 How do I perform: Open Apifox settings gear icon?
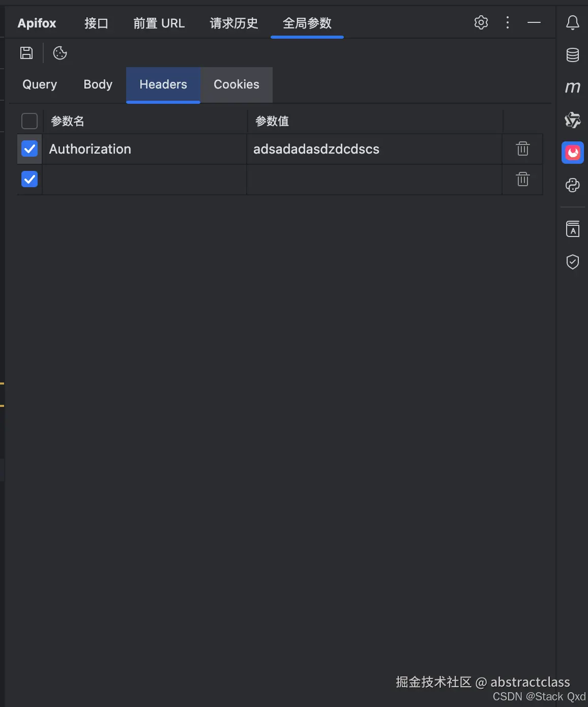click(x=481, y=22)
